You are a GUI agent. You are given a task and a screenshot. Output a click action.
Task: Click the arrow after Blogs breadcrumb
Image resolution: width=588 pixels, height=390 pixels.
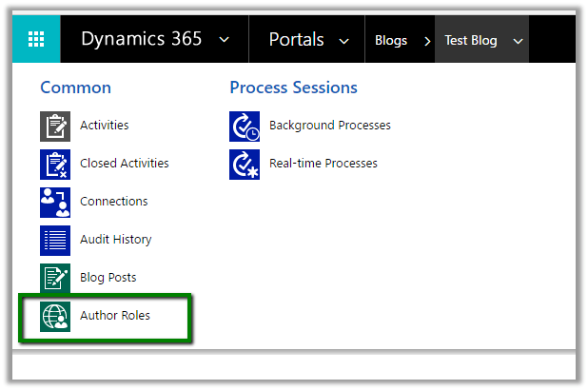[x=425, y=41]
